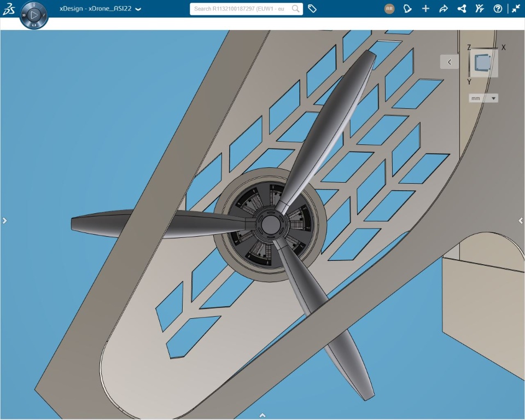Expand the right side panel arrow
This screenshot has width=525, height=420.
(x=521, y=220)
